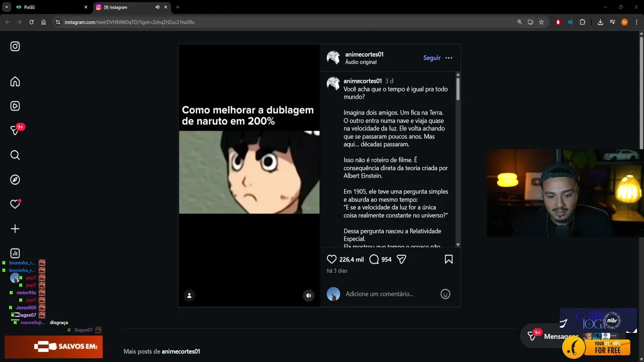Image resolution: width=644 pixels, height=362 pixels.
Task: Save the reel with bookmark icon
Action: [449, 259]
